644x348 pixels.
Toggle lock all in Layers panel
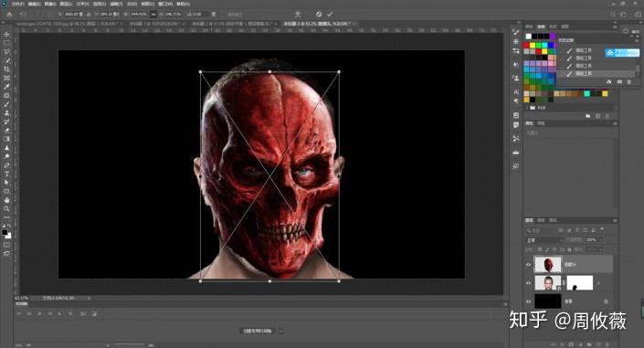pyautogui.click(x=569, y=249)
